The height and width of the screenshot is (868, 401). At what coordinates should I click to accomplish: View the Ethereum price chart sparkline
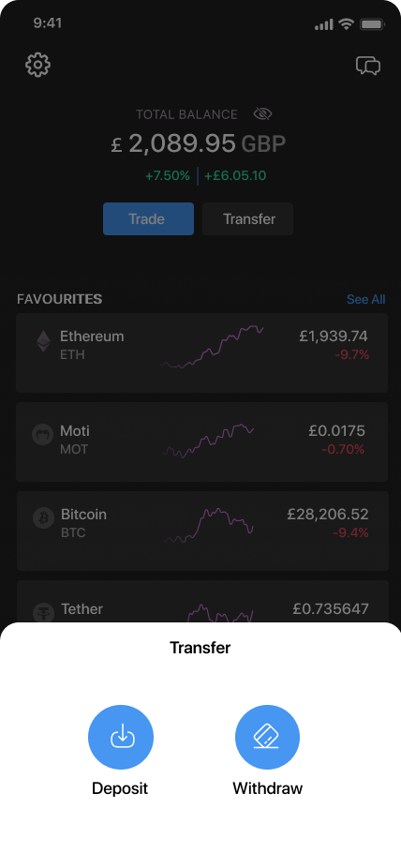tap(212, 347)
